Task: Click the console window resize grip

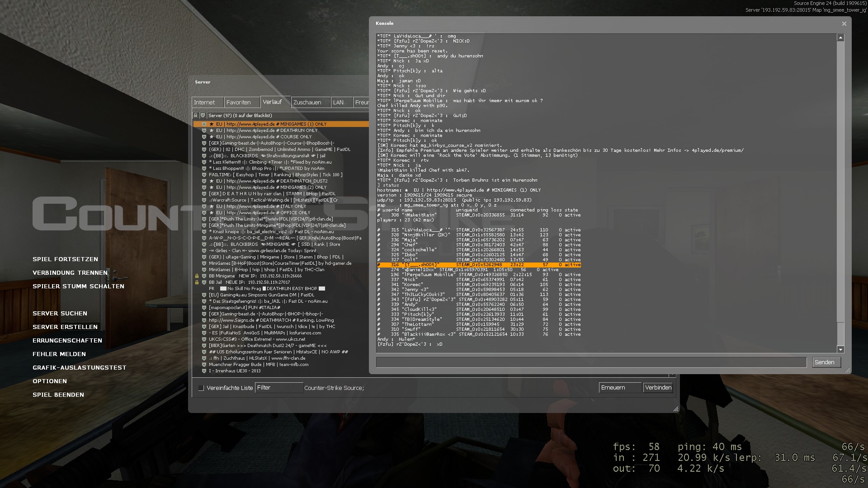Action: (x=848, y=370)
